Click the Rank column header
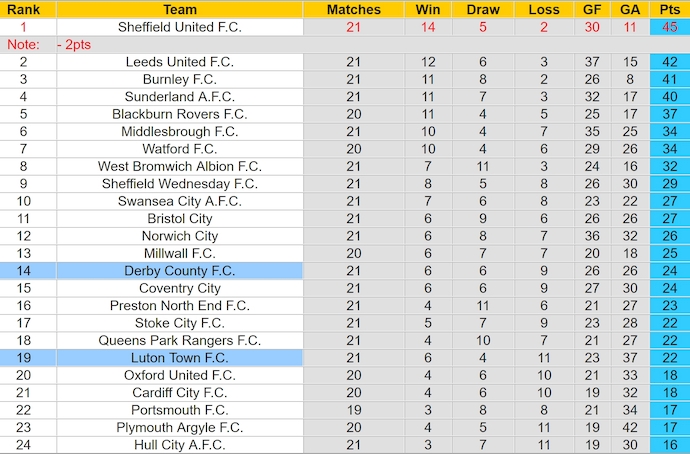690x454 pixels. [23, 9]
